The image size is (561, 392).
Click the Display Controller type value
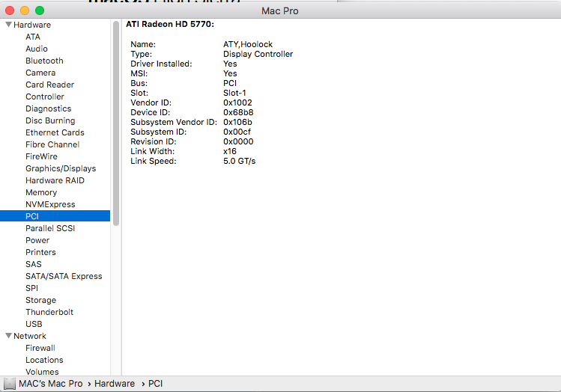click(x=258, y=54)
